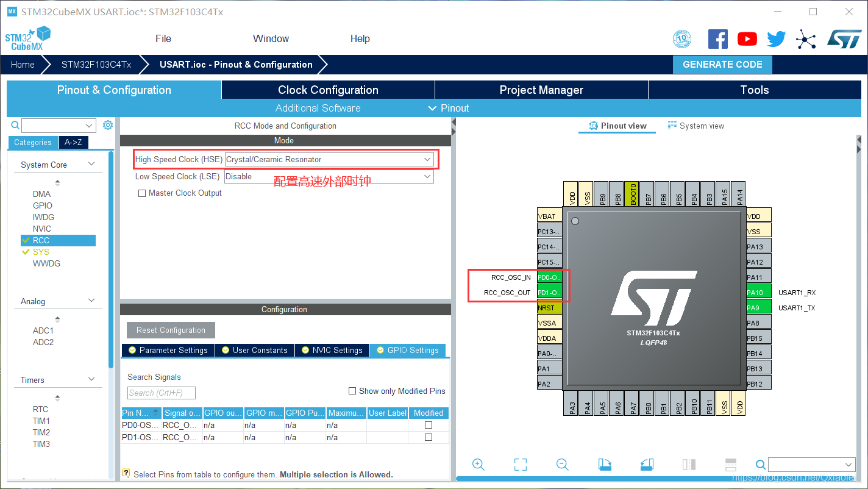868x489 pixels.
Task: Rotate chip counter-clockwise icon
Action: 647,465
